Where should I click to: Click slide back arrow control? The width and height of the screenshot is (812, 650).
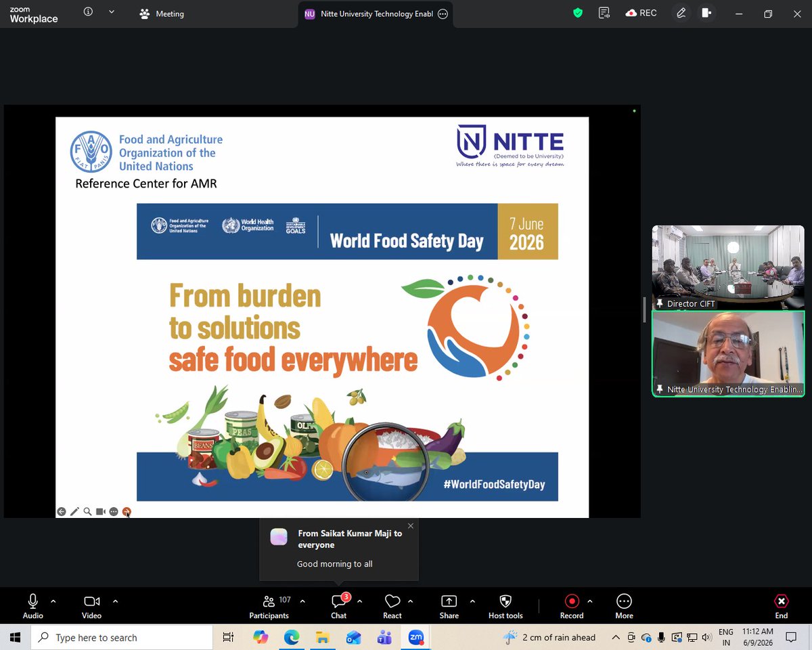point(62,512)
